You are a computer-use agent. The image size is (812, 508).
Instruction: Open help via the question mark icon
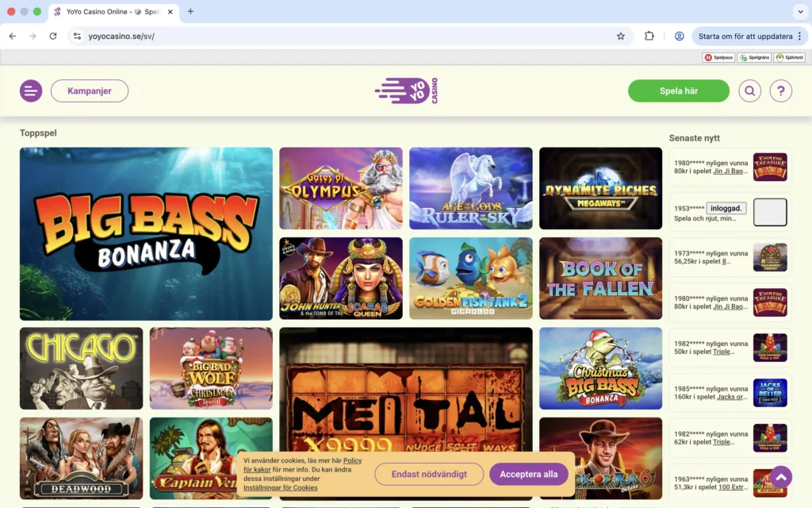pyautogui.click(x=781, y=90)
